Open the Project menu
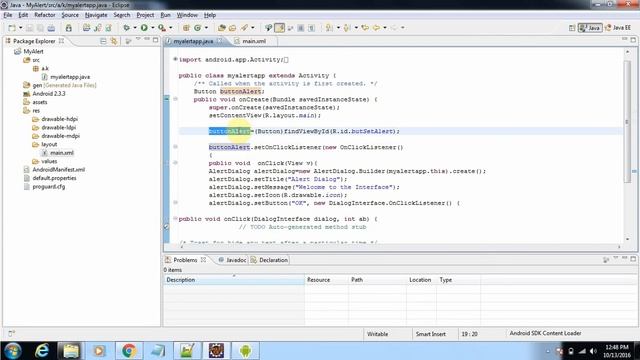The image size is (640, 360). [145, 15]
